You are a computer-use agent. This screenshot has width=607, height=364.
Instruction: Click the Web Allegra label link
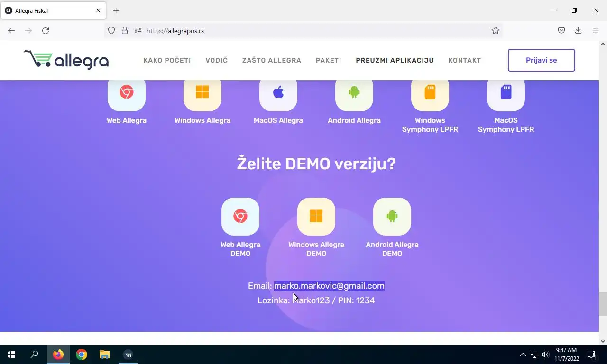127,120
